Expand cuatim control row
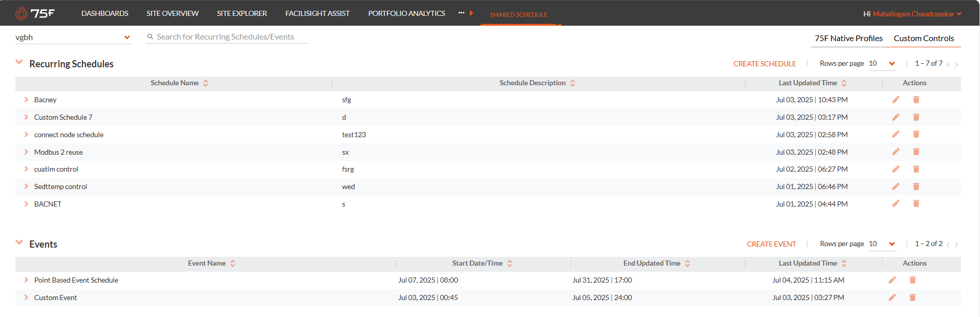Screen dimensions: 980x317 26,169
